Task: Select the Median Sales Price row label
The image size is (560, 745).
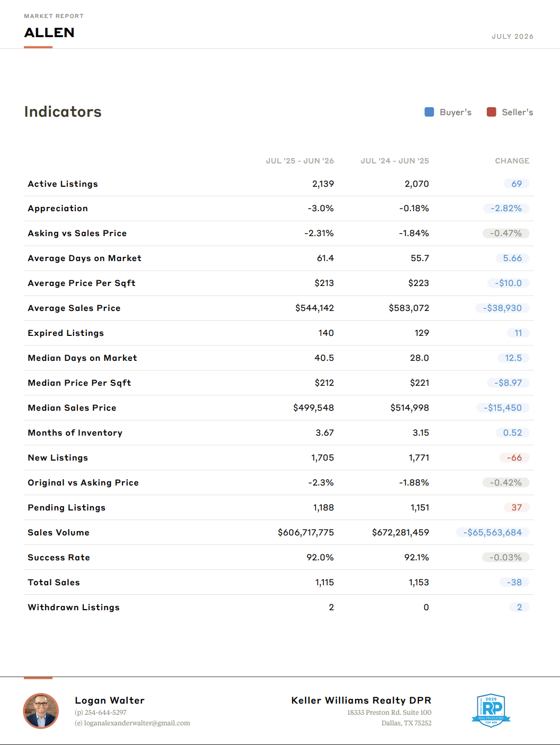Action: [x=72, y=408]
